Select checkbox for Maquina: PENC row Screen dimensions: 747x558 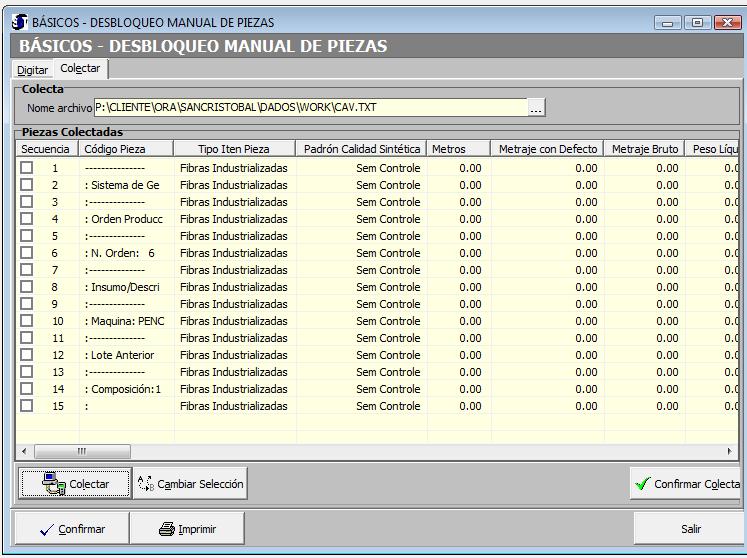point(27,321)
